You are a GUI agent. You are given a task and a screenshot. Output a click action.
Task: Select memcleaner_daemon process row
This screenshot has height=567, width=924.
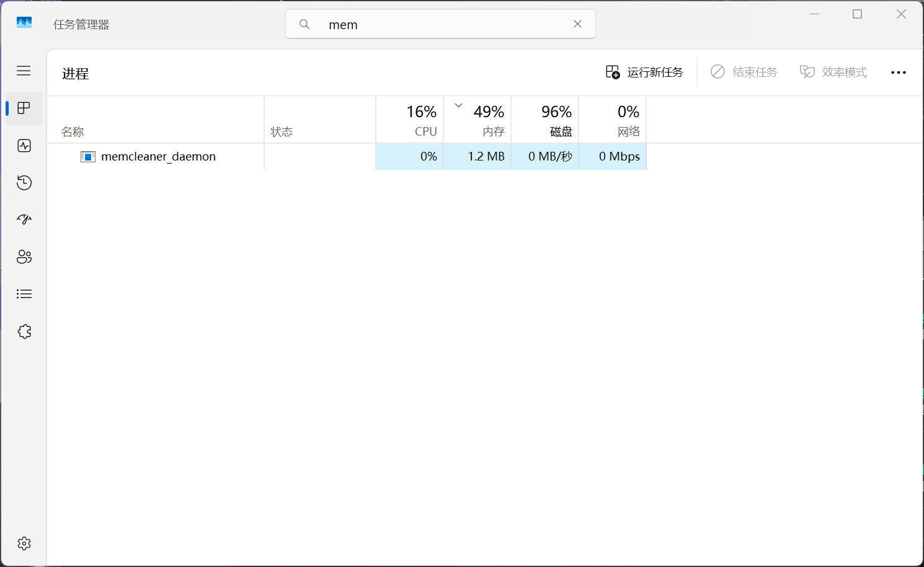pos(347,157)
